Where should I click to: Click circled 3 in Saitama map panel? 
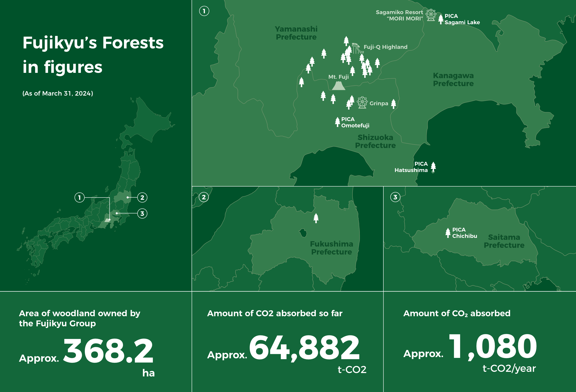395,197
